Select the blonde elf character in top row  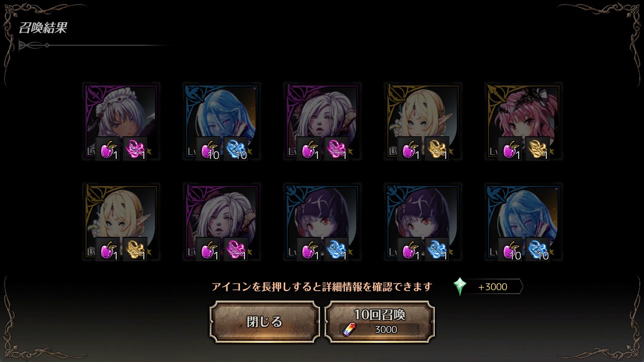point(423,122)
